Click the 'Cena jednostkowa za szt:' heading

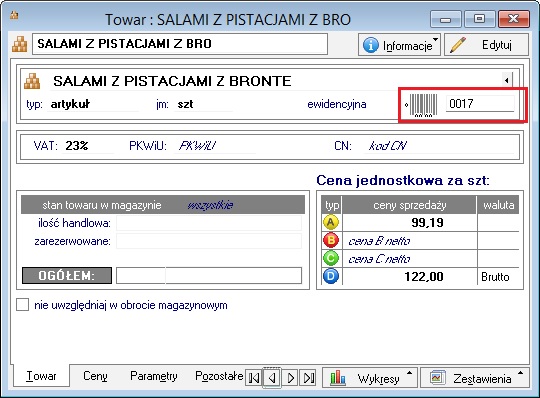coord(403,180)
